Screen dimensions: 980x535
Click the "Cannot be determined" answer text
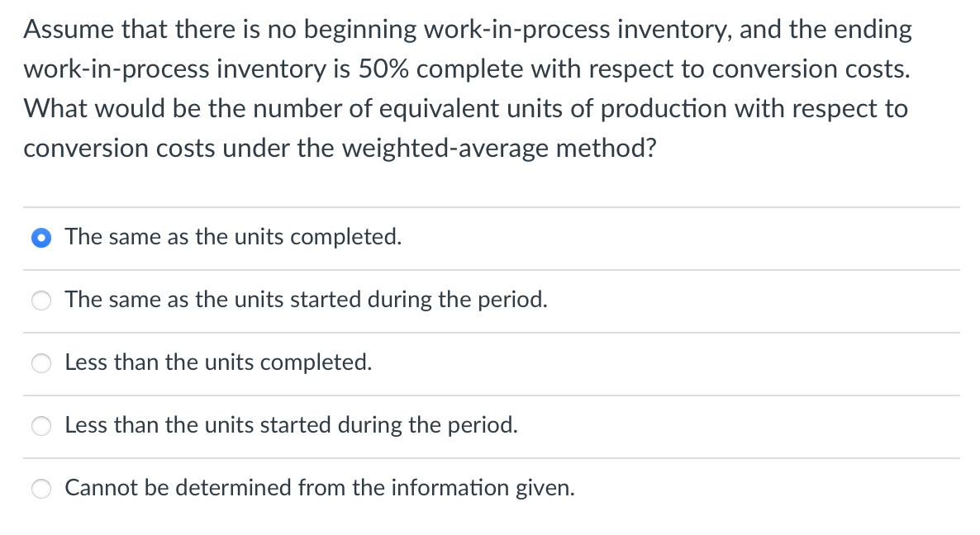[321, 489]
